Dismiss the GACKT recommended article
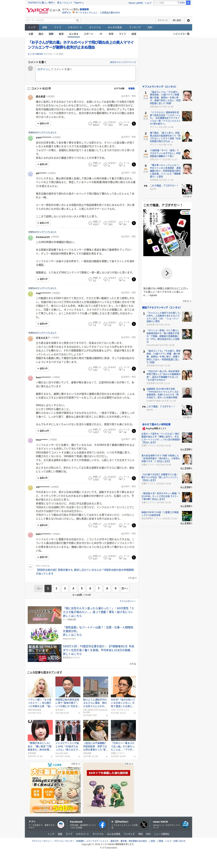 134,713
